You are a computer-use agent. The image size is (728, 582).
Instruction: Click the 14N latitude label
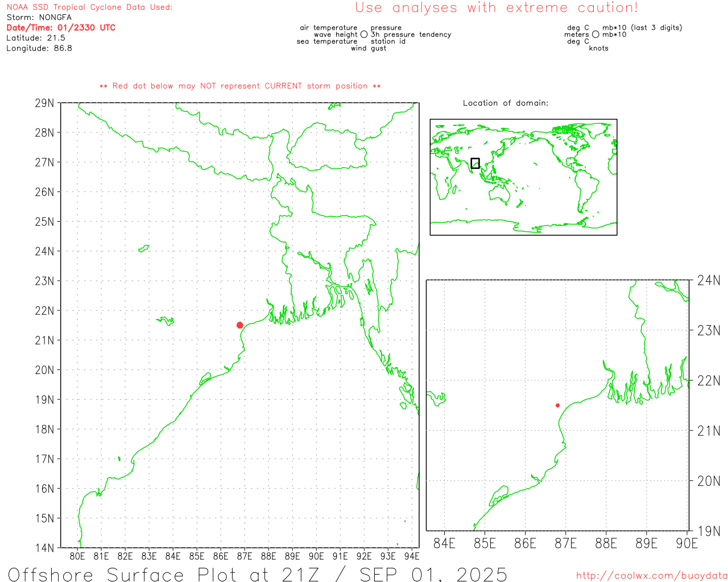point(44,548)
